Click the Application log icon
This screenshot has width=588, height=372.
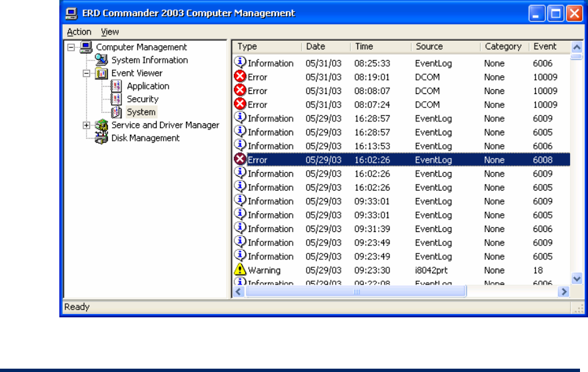click(117, 86)
